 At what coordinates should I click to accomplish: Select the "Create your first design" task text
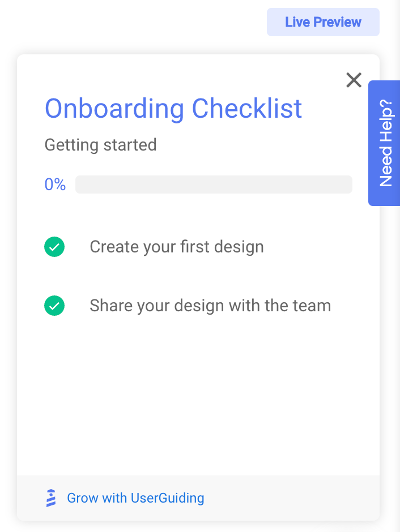click(x=177, y=247)
